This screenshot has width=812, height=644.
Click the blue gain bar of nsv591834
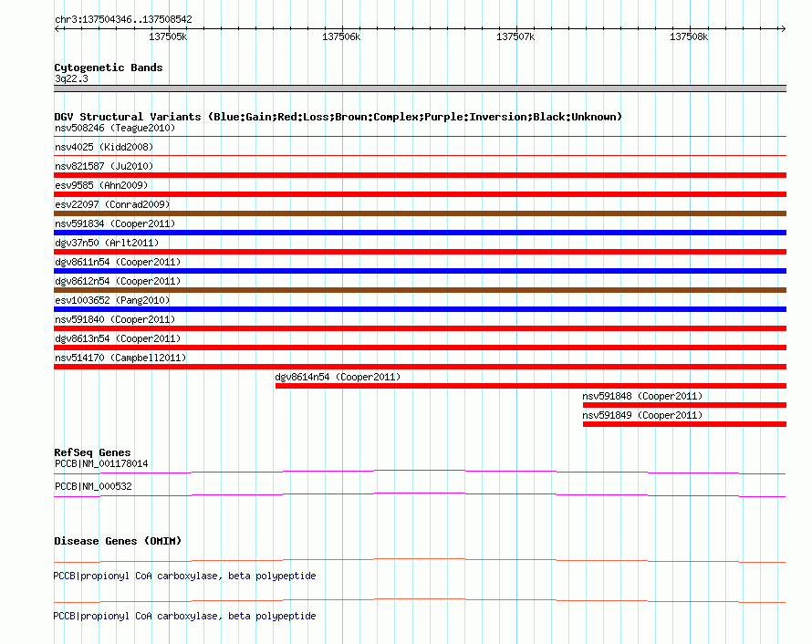pyautogui.click(x=420, y=233)
